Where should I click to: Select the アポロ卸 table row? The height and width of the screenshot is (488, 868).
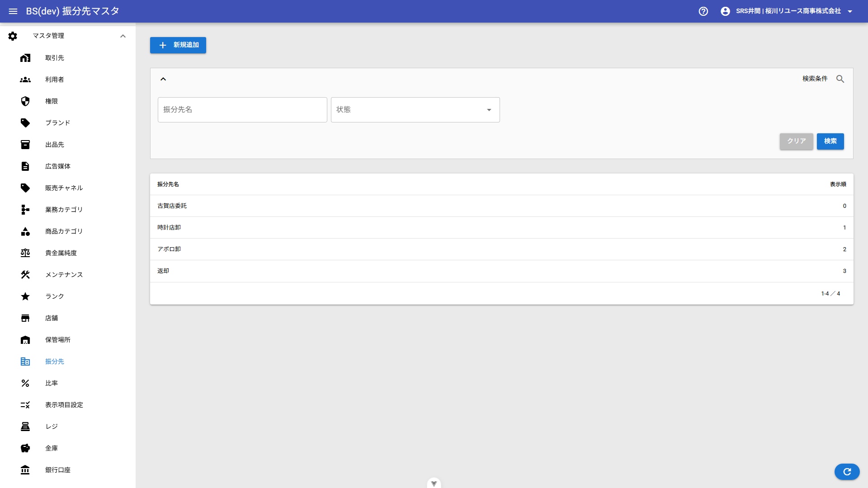pos(502,249)
